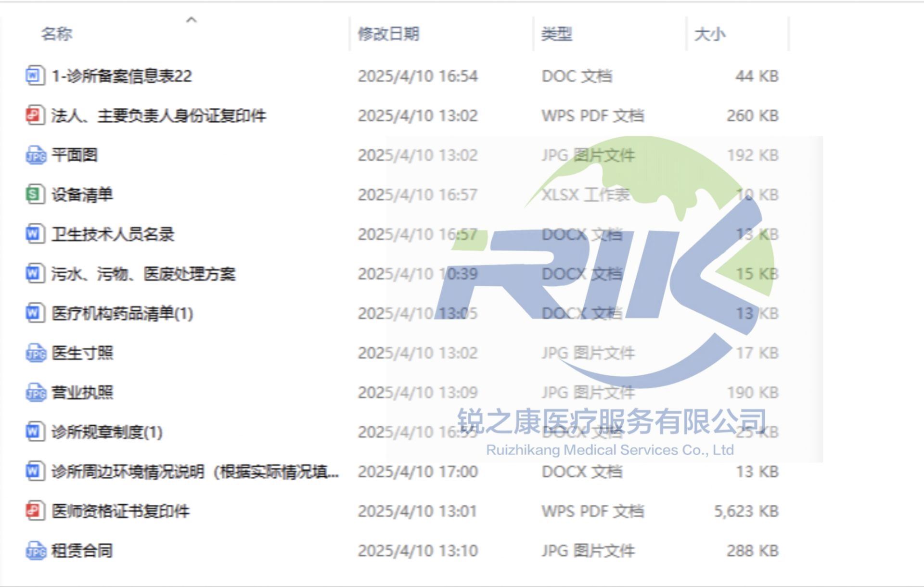Select the 设备清单 file name
924x587 pixels.
click(82, 194)
